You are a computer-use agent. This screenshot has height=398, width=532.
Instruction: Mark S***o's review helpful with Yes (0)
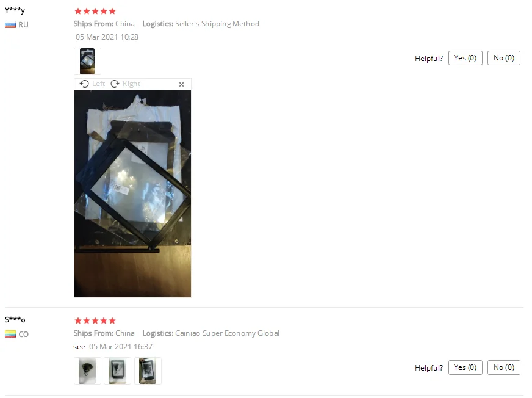click(x=465, y=367)
